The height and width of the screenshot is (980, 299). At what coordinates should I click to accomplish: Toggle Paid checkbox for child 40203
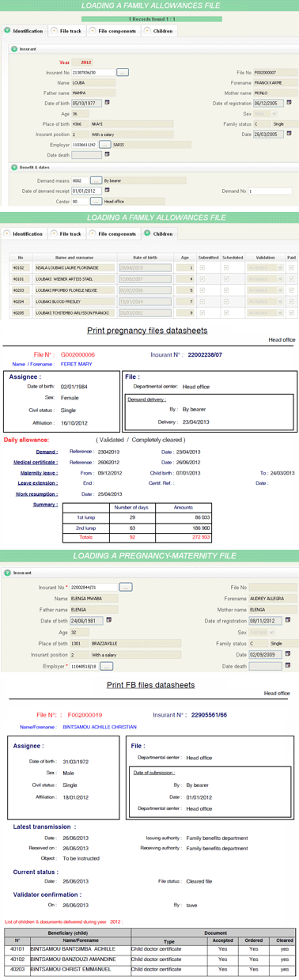tap(291, 290)
